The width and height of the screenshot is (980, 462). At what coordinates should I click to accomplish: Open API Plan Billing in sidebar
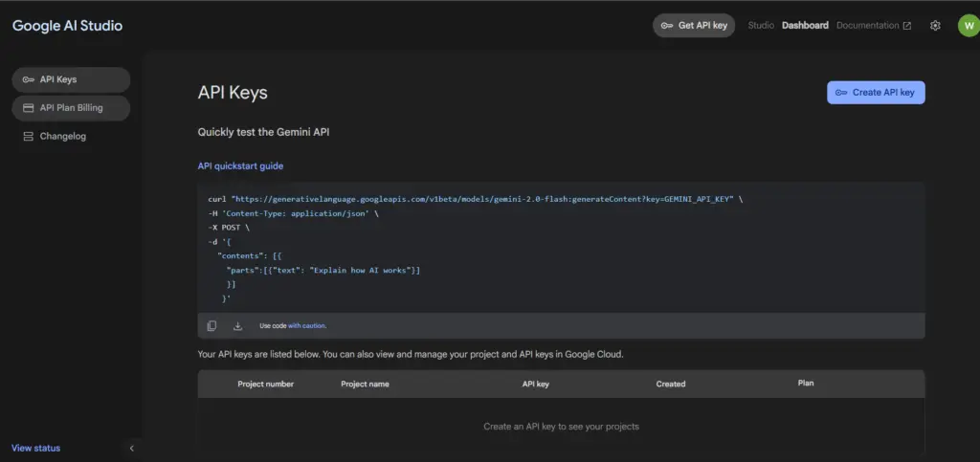click(x=71, y=107)
